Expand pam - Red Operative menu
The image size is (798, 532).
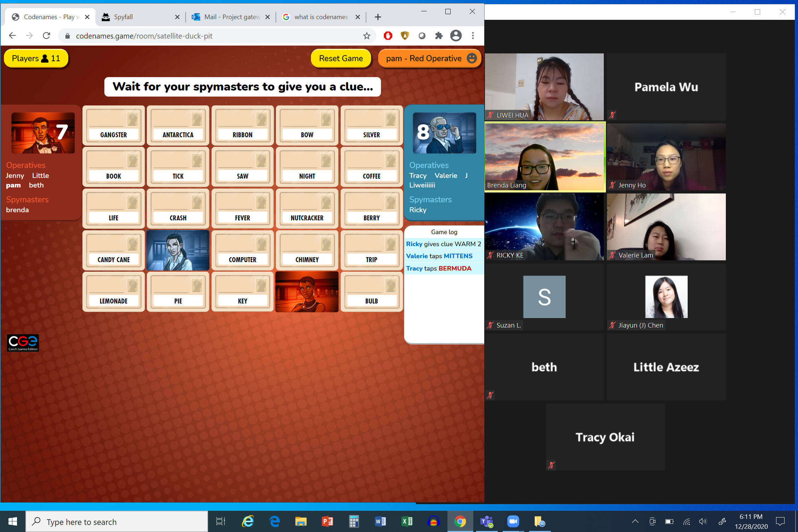(430, 58)
